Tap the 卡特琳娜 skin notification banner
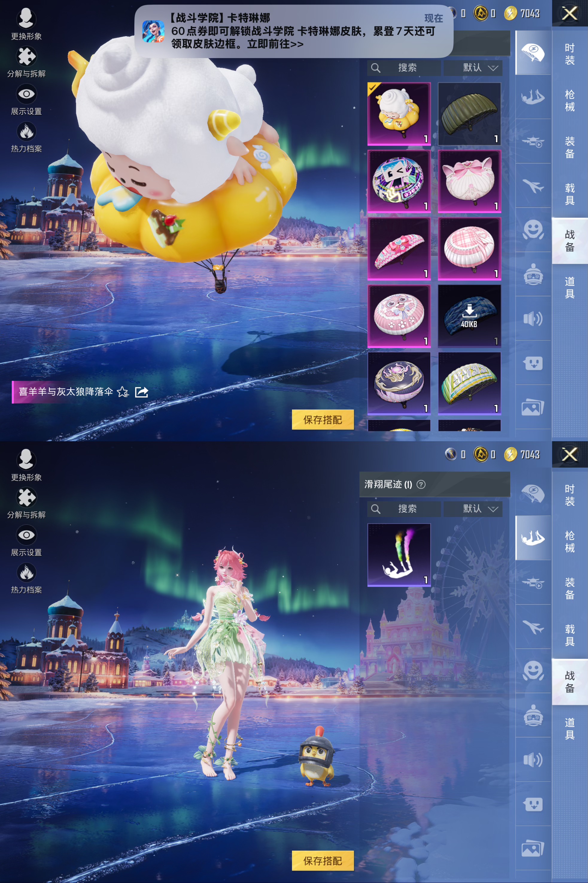The height and width of the screenshot is (883, 588). click(x=293, y=31)
